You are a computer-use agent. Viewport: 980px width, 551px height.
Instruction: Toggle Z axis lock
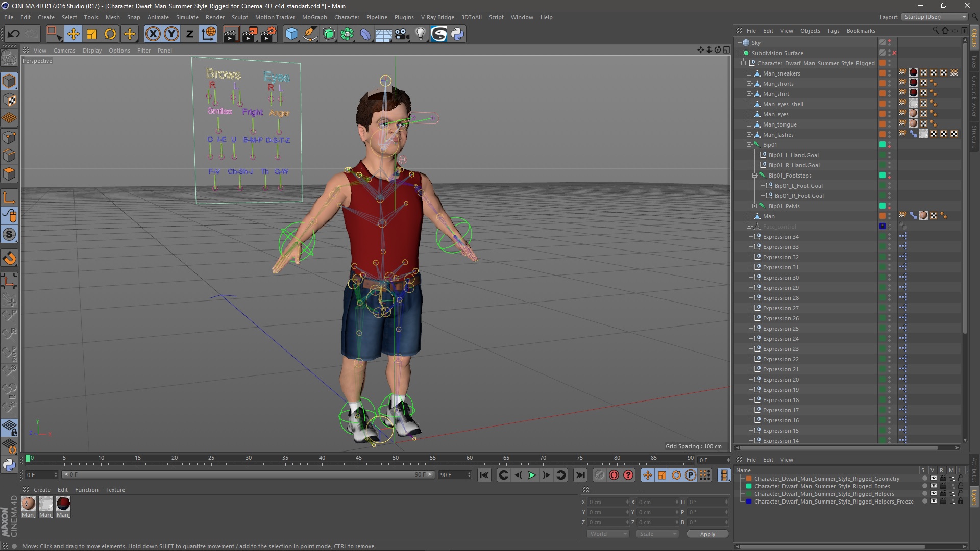[x=190, y=34]
